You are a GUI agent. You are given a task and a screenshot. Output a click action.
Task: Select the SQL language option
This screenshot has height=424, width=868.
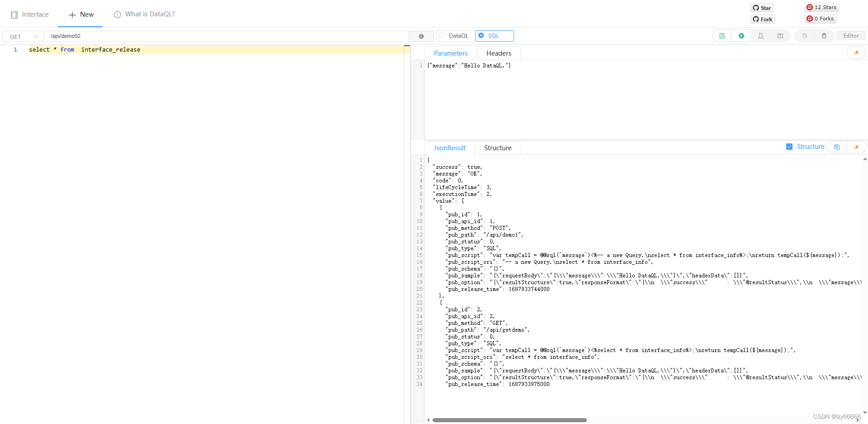point(494,35)
